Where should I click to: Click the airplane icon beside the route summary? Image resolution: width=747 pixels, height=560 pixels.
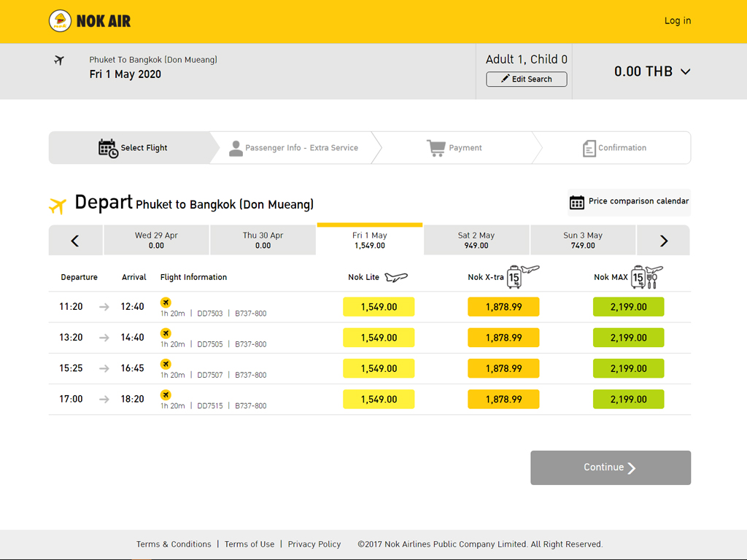[x=59, y=60]
